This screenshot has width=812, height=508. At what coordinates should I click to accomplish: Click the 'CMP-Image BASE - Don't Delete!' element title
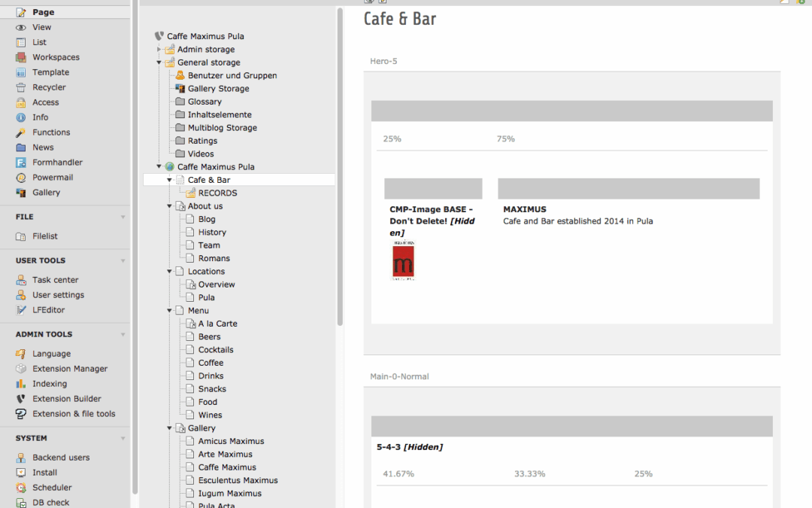[x=432, y=221]
